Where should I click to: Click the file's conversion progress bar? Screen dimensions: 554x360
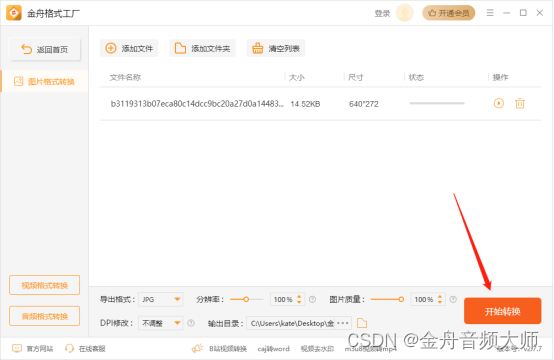tap(437, 103)
